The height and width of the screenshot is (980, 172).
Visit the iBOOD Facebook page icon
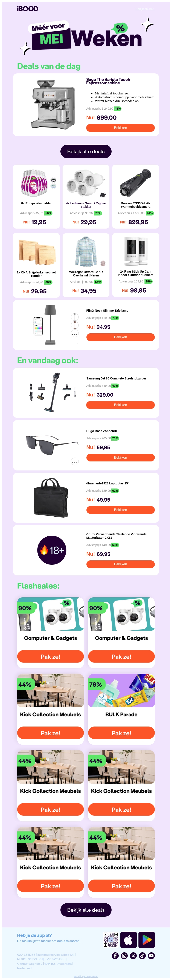tap(115, 955)
